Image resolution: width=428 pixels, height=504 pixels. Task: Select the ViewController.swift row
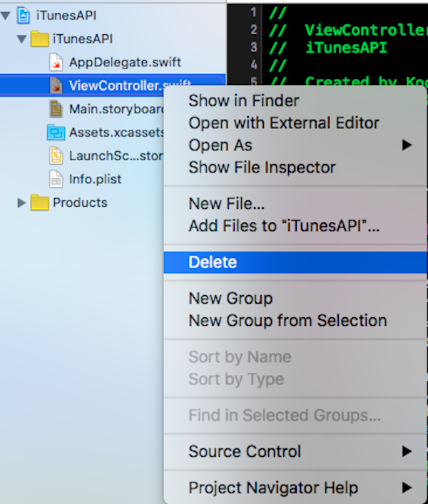tap(113, 86)
